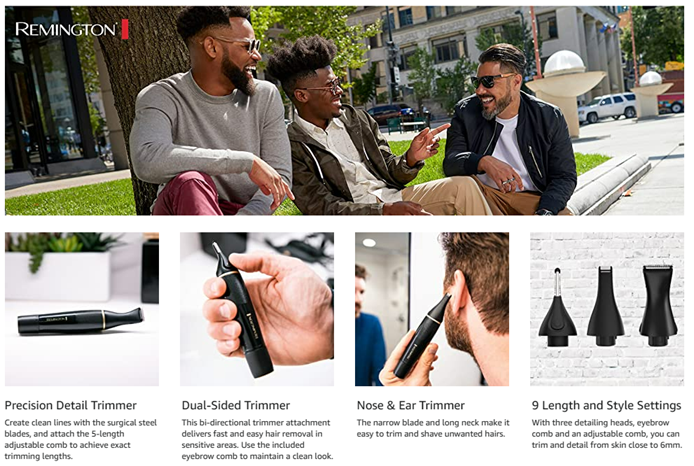Click the surgical steel blades description text
The image size is (694, 466).
81,439
